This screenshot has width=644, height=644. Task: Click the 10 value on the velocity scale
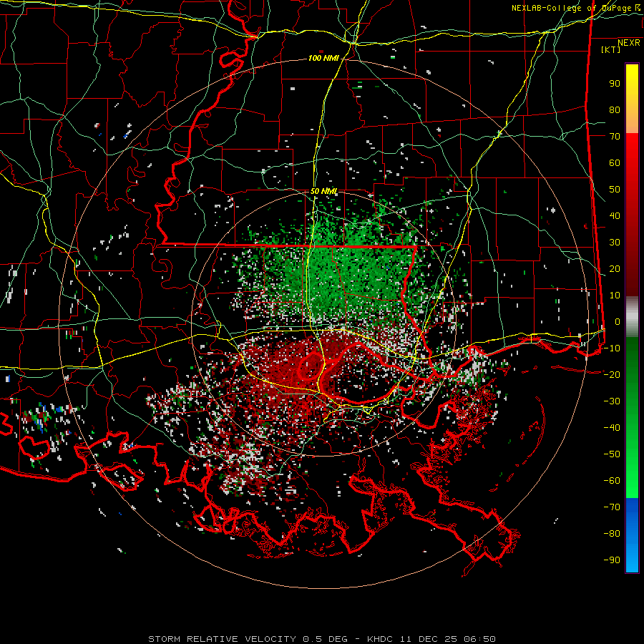(615, 296)
